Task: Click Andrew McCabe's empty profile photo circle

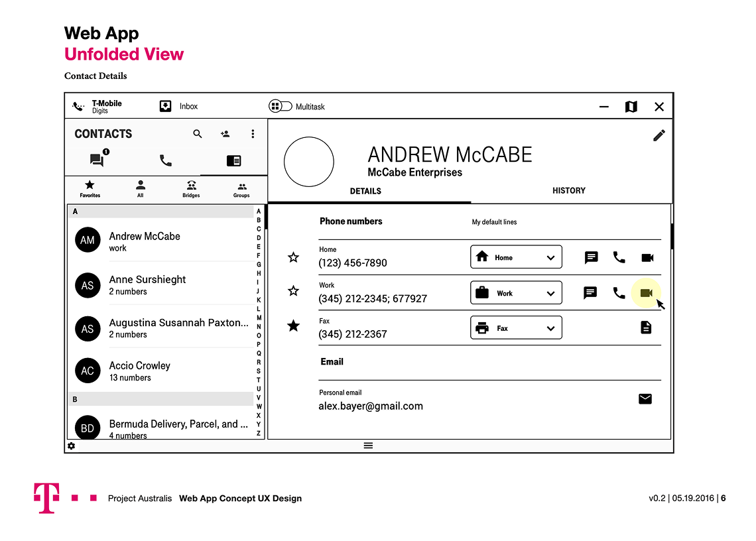Action: [308, 162]
